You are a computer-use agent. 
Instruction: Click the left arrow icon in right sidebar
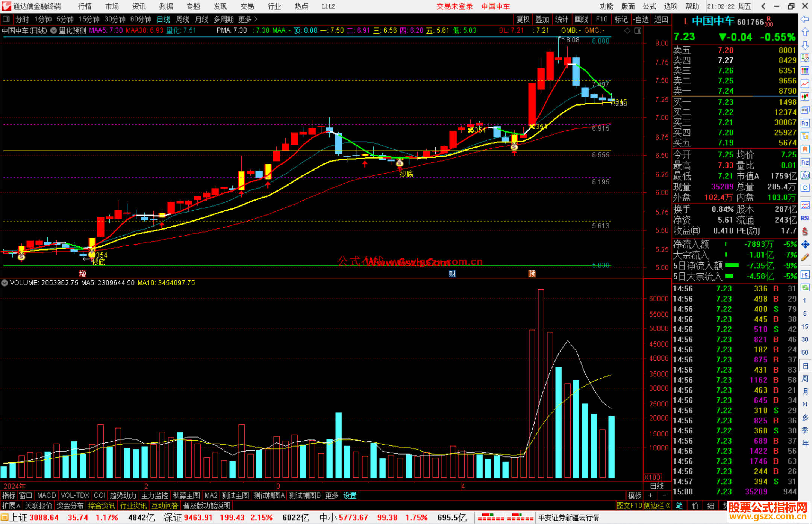(x=805, y=19)
